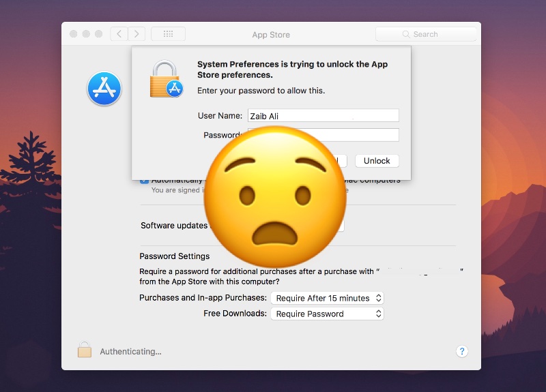Click the padlock icon in unlock dialog
Image resolution: width=546 pixels, height=392 pixels.
(166, 78)
